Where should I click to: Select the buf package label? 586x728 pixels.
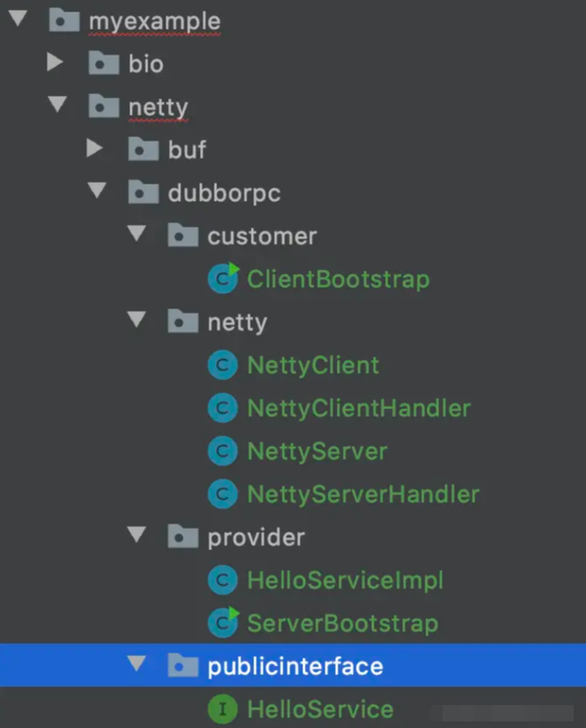click(187, 149)
